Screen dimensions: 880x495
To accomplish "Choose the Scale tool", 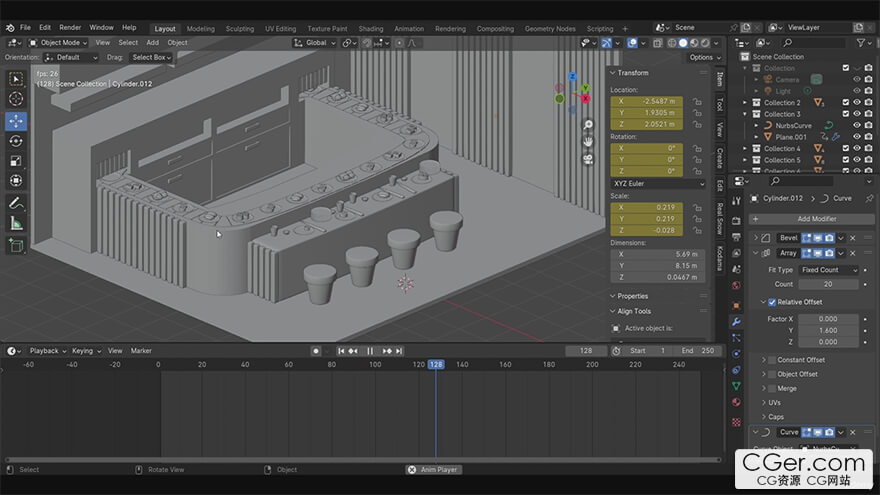I will click(x=16, y=161).
